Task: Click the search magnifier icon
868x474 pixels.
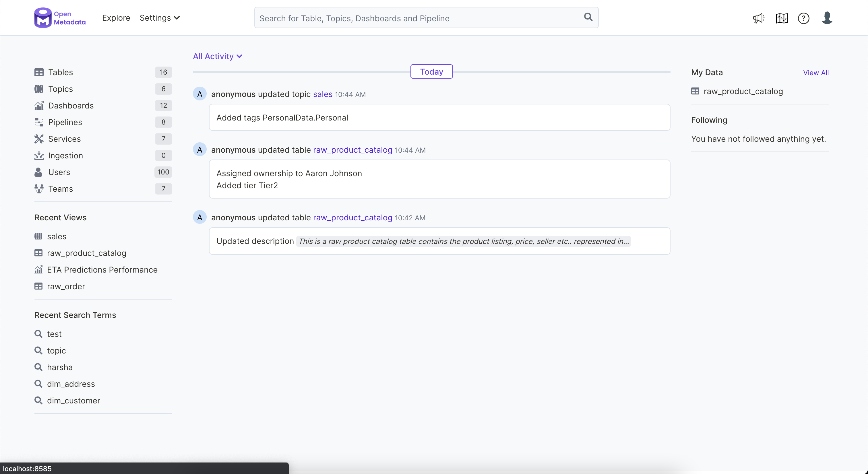Action: click(588, 17)
